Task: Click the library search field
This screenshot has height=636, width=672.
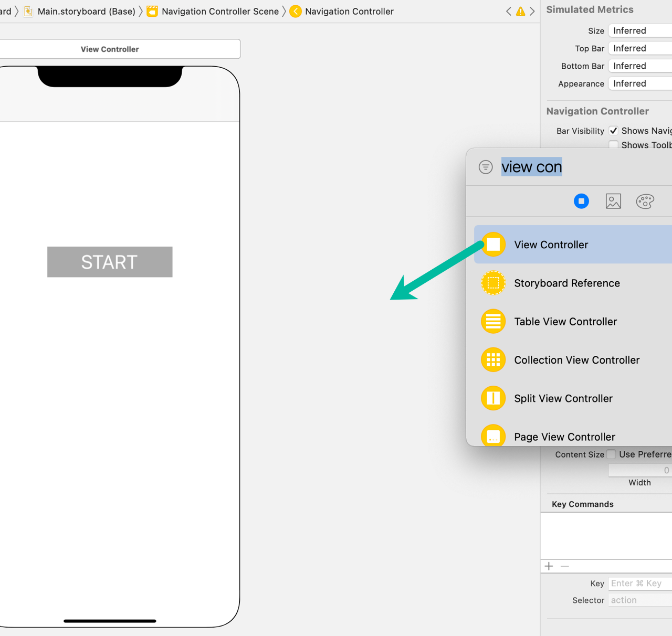Action: [586, 167]
